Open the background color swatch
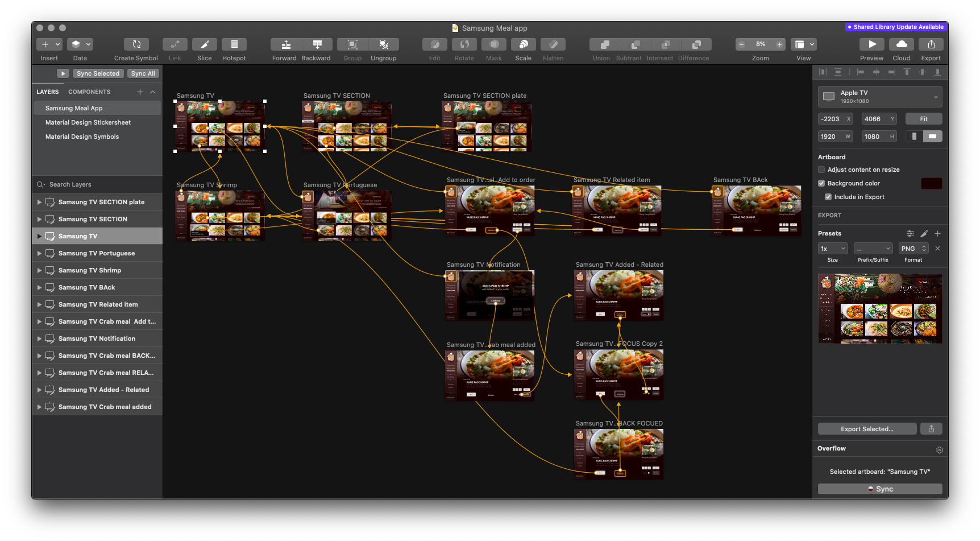Viewport: 980px width, 541px height. tap(932, 183)
